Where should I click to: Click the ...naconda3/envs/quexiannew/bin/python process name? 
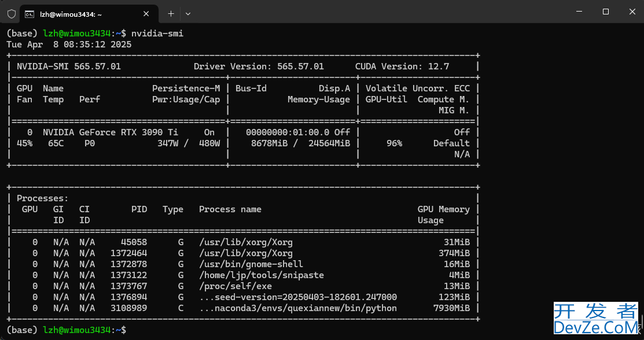(298, 308)
